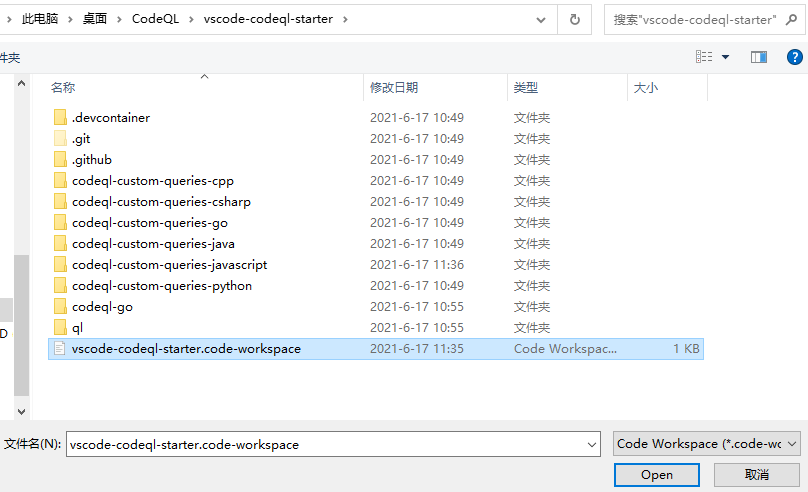Click the search magnifier icon
808x492 pixels.
tap(791, 20)
